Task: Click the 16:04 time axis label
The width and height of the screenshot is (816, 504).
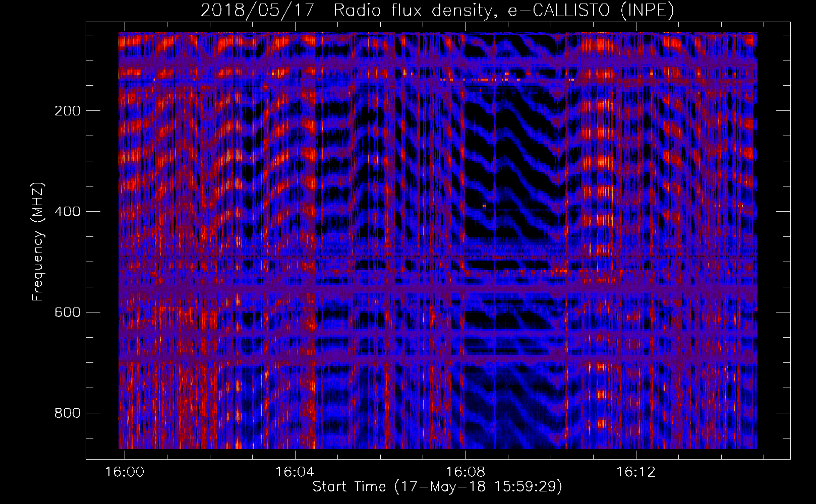Action: coord(295,472)
